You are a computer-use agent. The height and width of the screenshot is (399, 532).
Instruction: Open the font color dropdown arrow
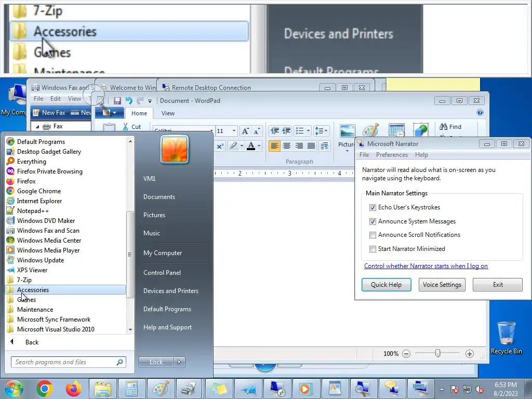[259, 146]
